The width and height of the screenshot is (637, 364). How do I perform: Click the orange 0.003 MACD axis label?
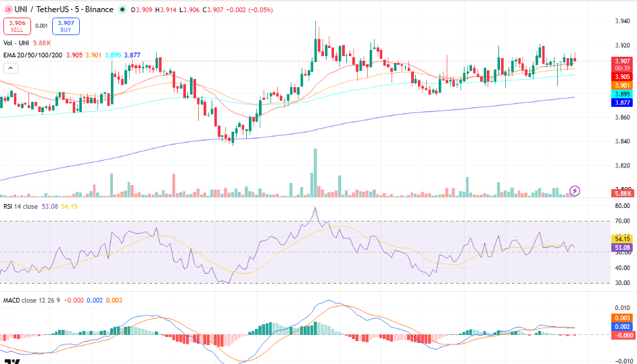pos(622,317)
